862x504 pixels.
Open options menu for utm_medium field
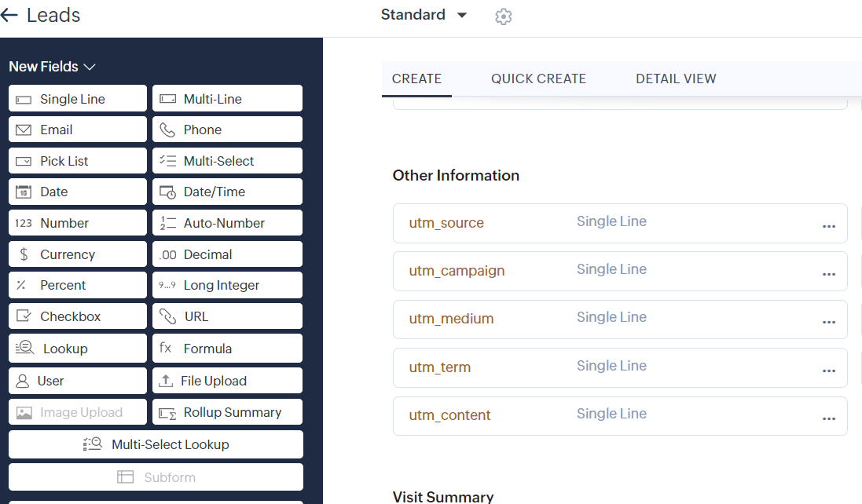point(829,323)
